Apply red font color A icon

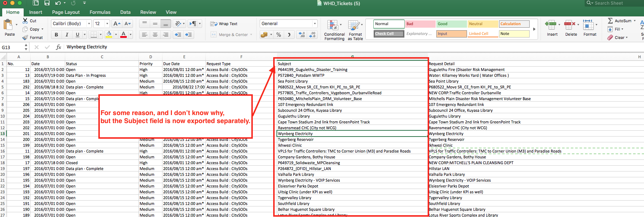tap(123, 34)
